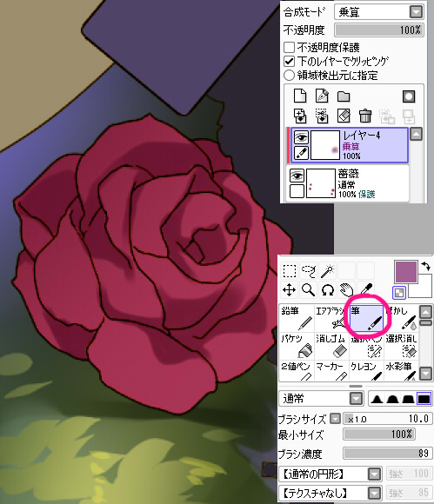The height and width of the screenshot is (504, 434).
Task: Adjust the ブラシ濃度 density slider
Action: 387,454
